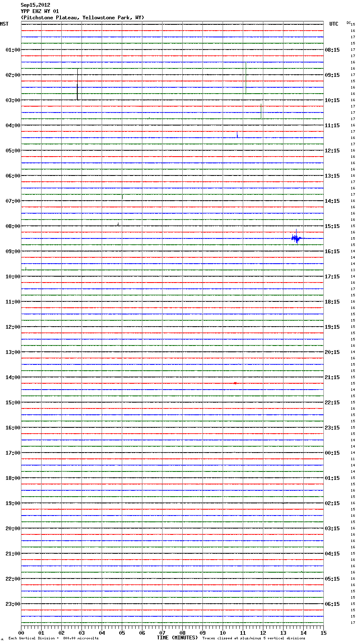Click the 08:15 UTC time label

332,50
